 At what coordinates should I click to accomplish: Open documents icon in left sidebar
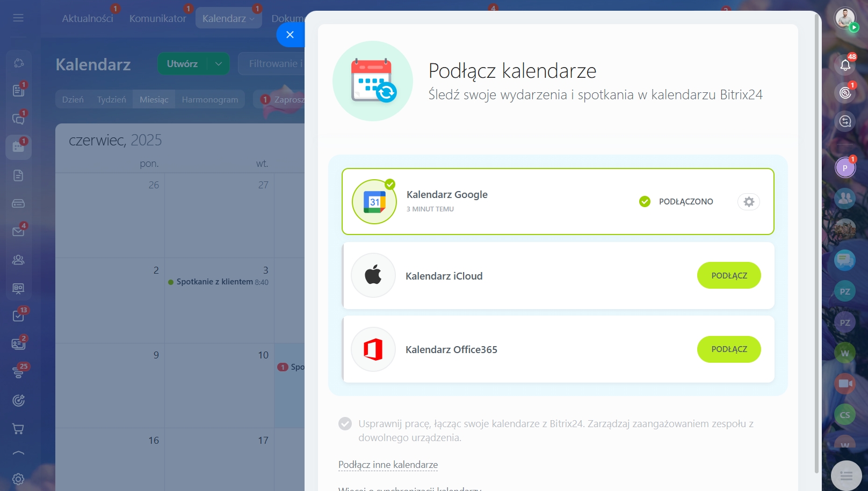[x=18, y=175]
